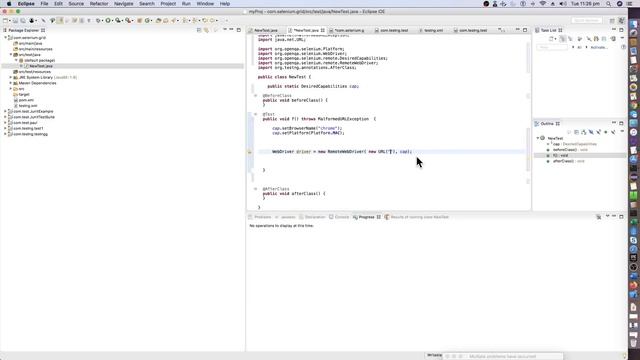Click the New Task icon in Task List
The width and height of the screenshot is (640, 360).
551,39
